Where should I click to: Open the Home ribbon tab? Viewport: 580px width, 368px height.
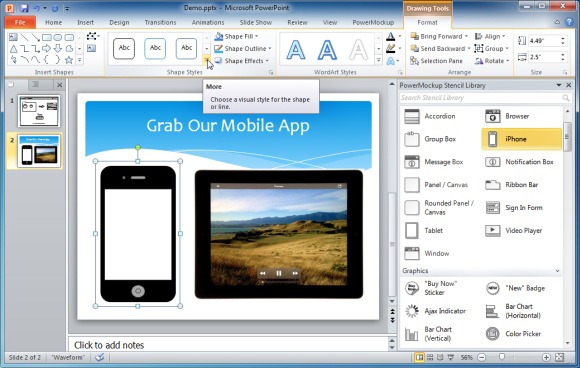tap(54, 22)
